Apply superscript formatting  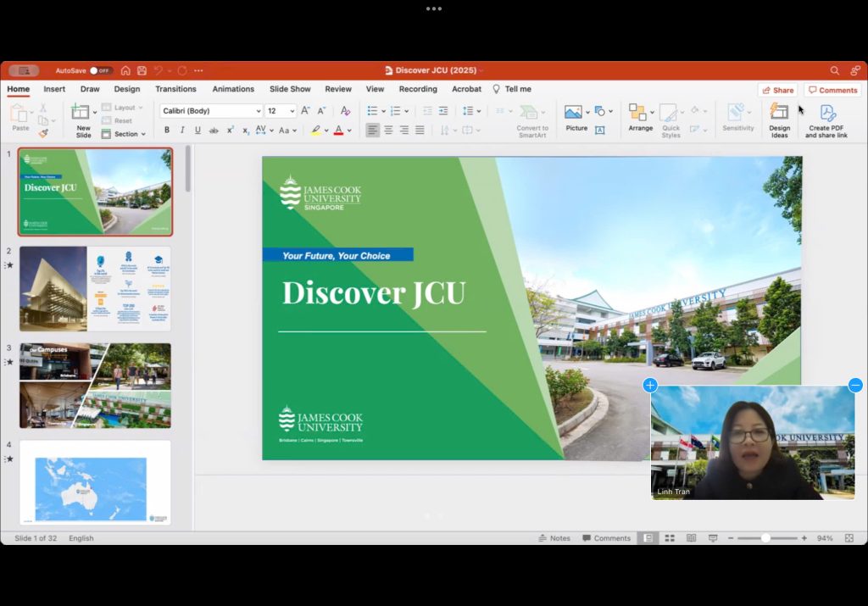coord(230,130)
